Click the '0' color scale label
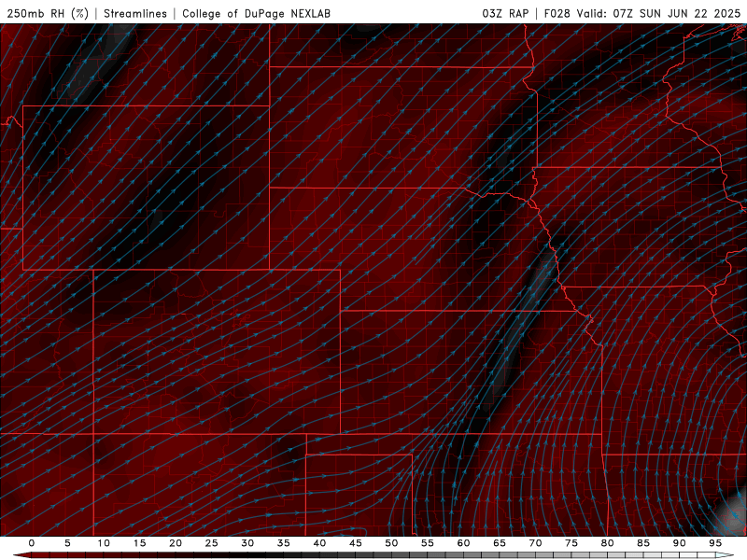This screenshot has height=560, width=747. point(32,543)
